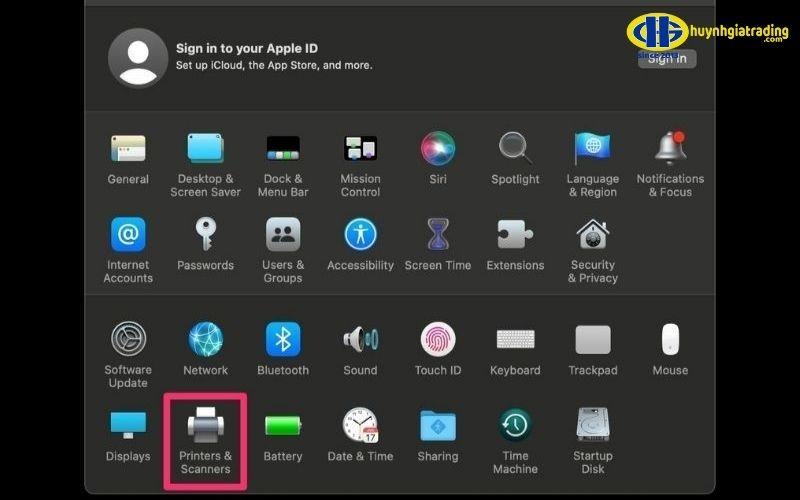Click the Sign In button
800x500 pixels.
click(667, 59)
